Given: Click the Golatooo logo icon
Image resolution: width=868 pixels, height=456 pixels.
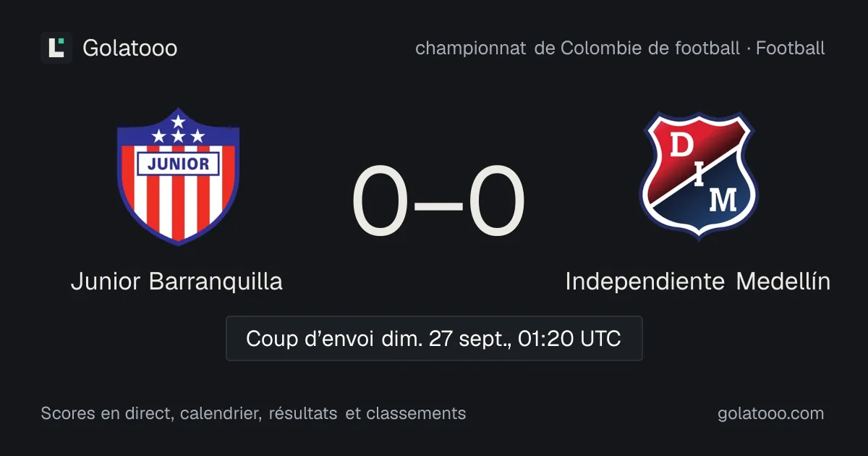Looking at the screenshot, I should pos(56,48).
